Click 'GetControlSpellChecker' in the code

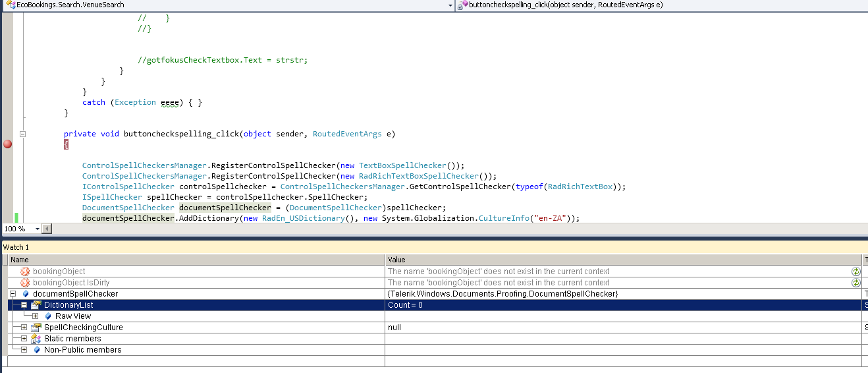click(x=462, y=186)
